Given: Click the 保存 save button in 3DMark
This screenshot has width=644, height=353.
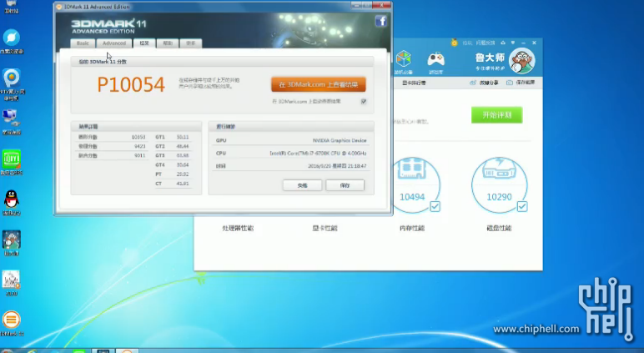Looking at the screenshot, I should click(345, 184).
